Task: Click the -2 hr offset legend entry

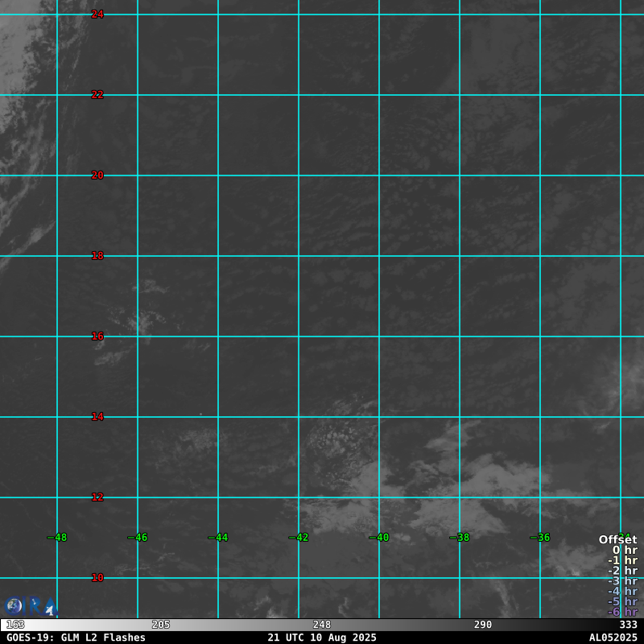Action: click(622, 571)
